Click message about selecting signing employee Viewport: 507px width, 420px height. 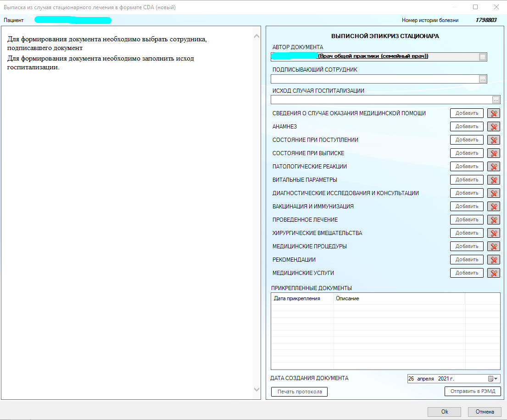pyautogui.click(x=107, y=43)
